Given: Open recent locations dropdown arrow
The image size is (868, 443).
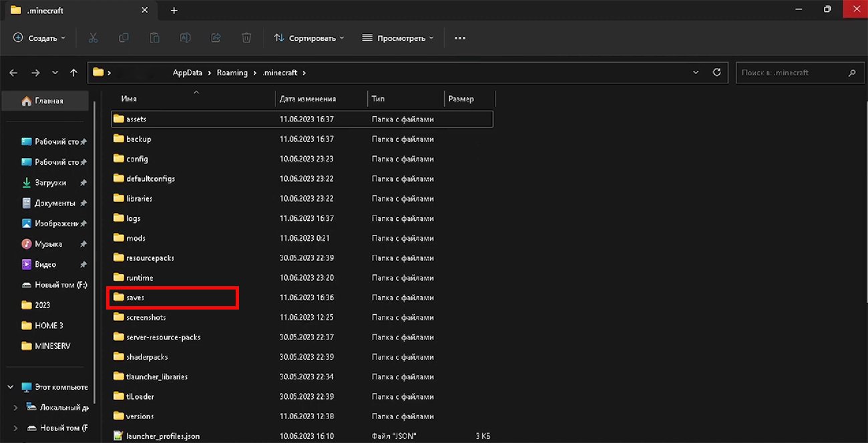Looking at the screenshot, I should tap(55, 72).
